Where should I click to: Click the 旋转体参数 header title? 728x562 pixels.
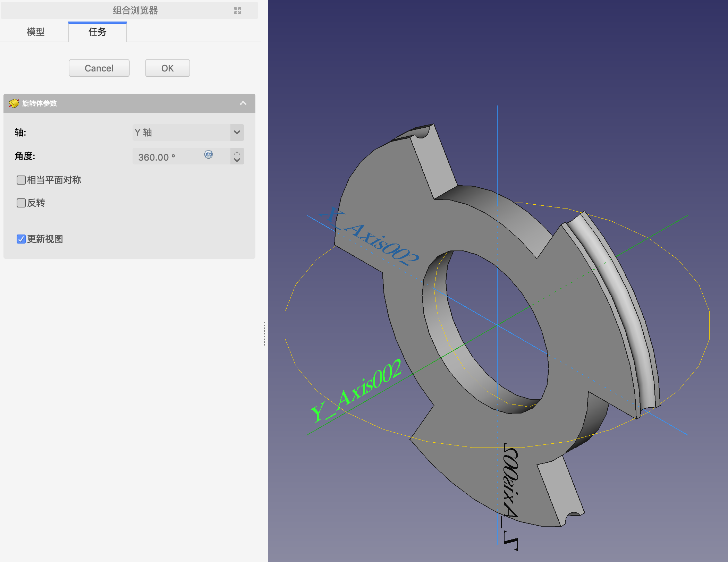[x=40, y=103]
